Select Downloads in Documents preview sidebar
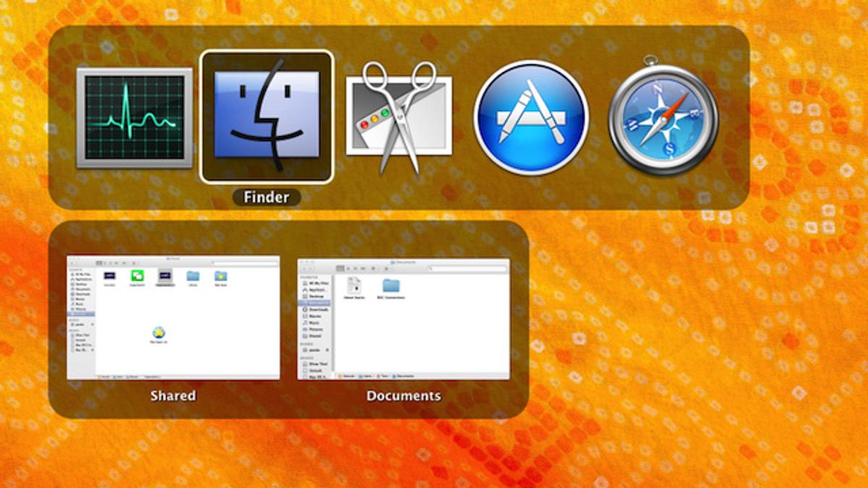The width and height of the screenshot is (868, 488). (x=319, y=309)
